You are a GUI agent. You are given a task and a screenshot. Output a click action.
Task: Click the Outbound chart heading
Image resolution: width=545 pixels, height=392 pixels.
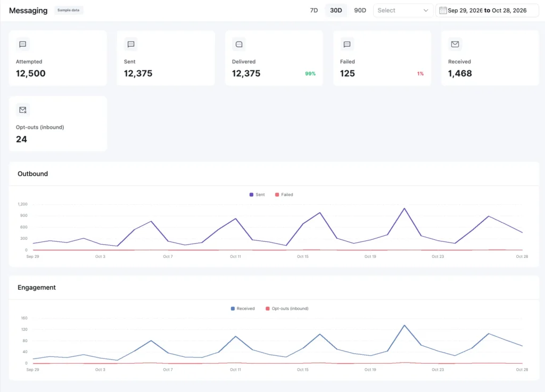32,173
